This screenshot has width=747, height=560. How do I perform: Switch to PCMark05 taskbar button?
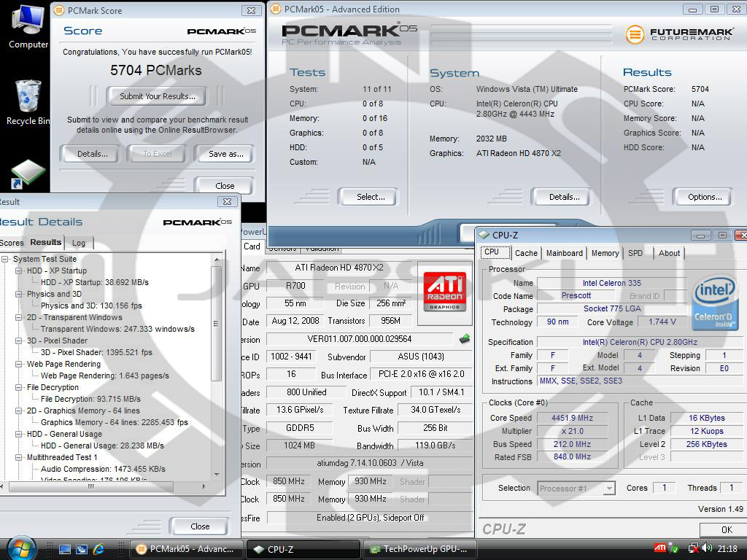(186, 549)
